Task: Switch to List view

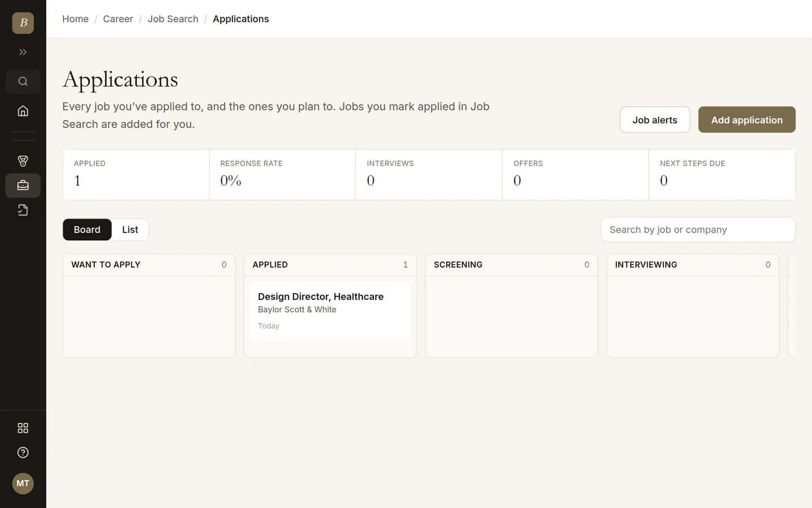Action: pyautogui.click(x=130, y=230)
